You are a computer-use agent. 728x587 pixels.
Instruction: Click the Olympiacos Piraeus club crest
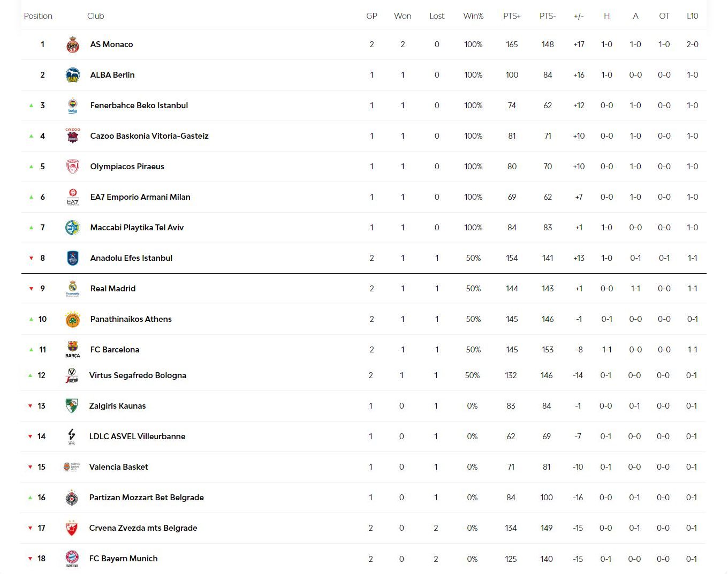[x=73, y=167]
